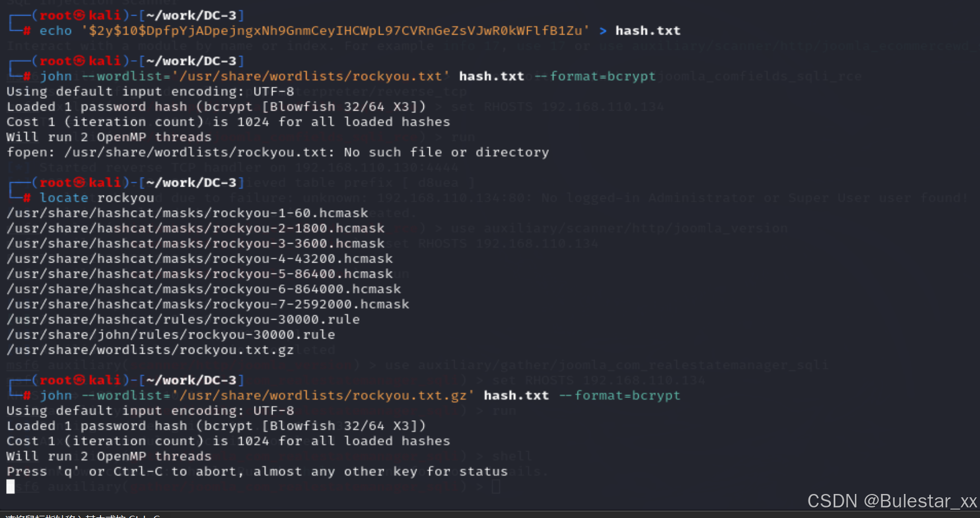Select path rockyou-1-60.hcmask
The height and width of the screenshot is (518, 980).
(x=188, y=213)
